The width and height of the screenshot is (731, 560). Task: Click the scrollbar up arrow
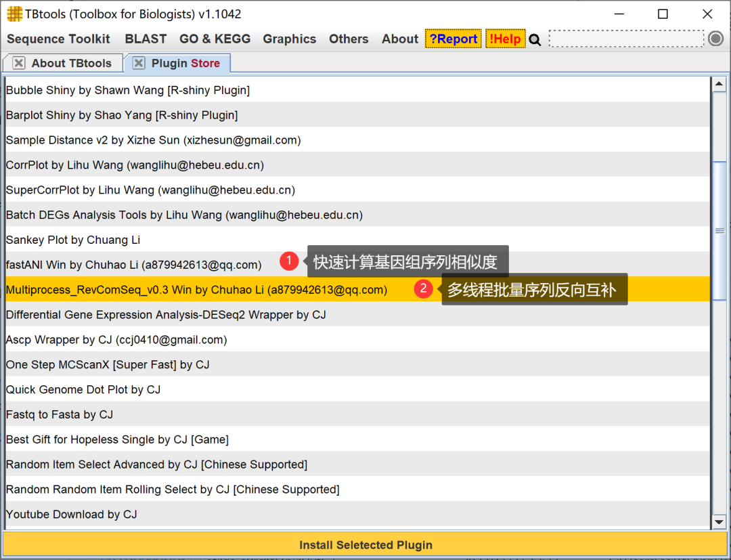coord(719,85)
